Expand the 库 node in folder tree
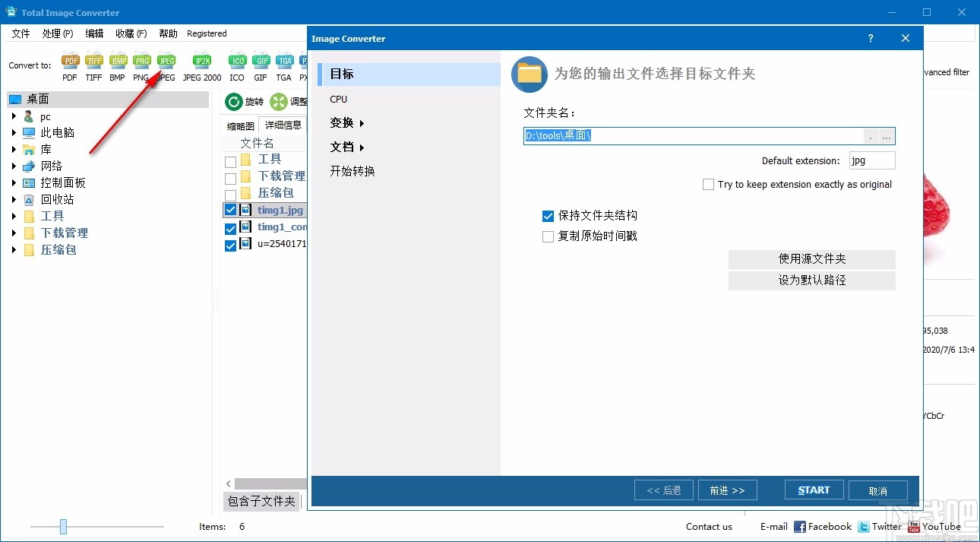The height and width of the screenshot is (542, 980). pos(14,149)
